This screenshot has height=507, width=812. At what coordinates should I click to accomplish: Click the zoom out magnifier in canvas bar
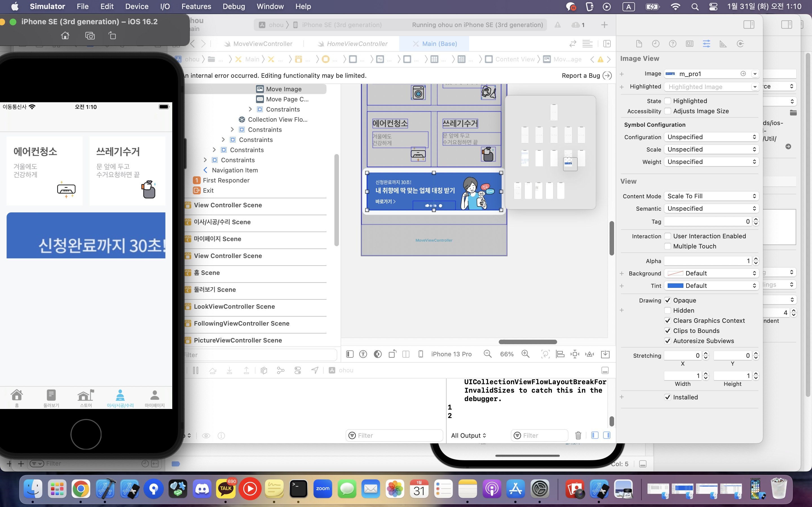coord(487,354)
